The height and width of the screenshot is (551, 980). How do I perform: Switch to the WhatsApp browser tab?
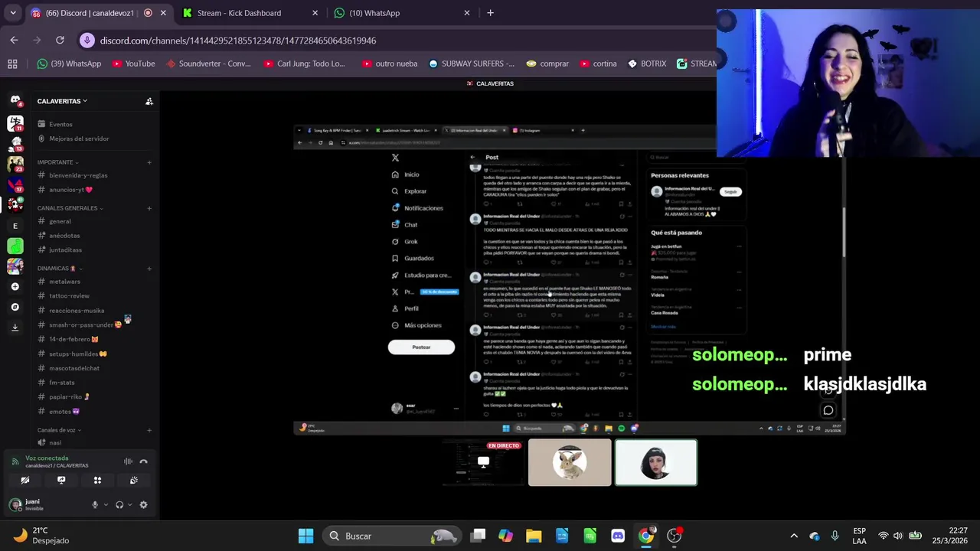(401, 13)
